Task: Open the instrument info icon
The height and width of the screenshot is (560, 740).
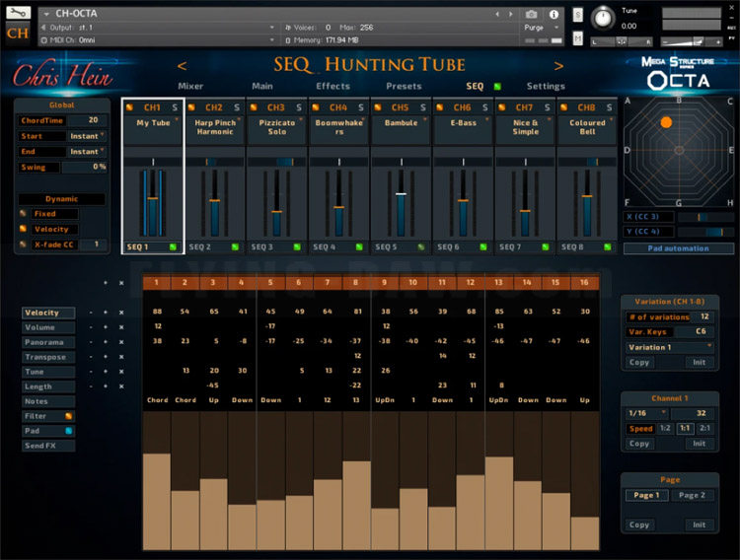Action: click(x=554, y=14)
